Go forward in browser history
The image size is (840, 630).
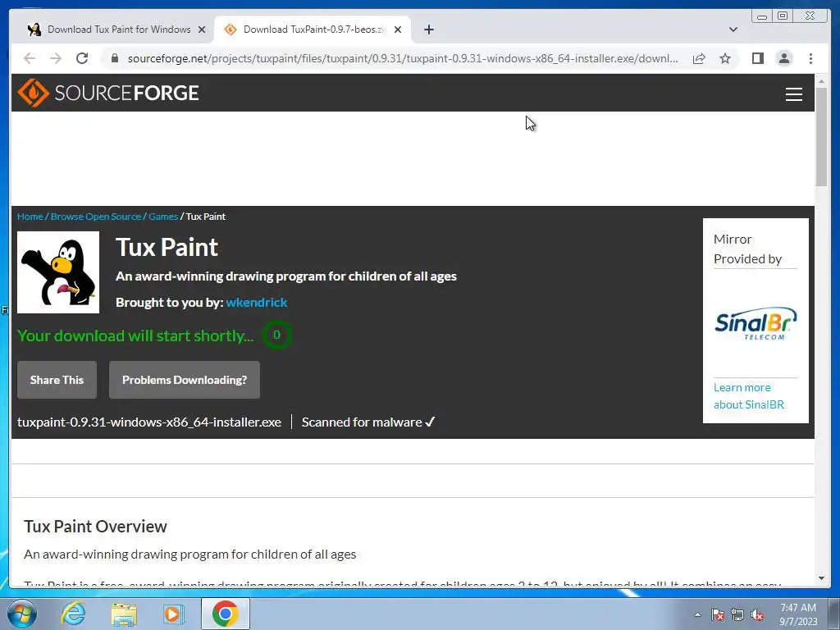pos(56,58)
